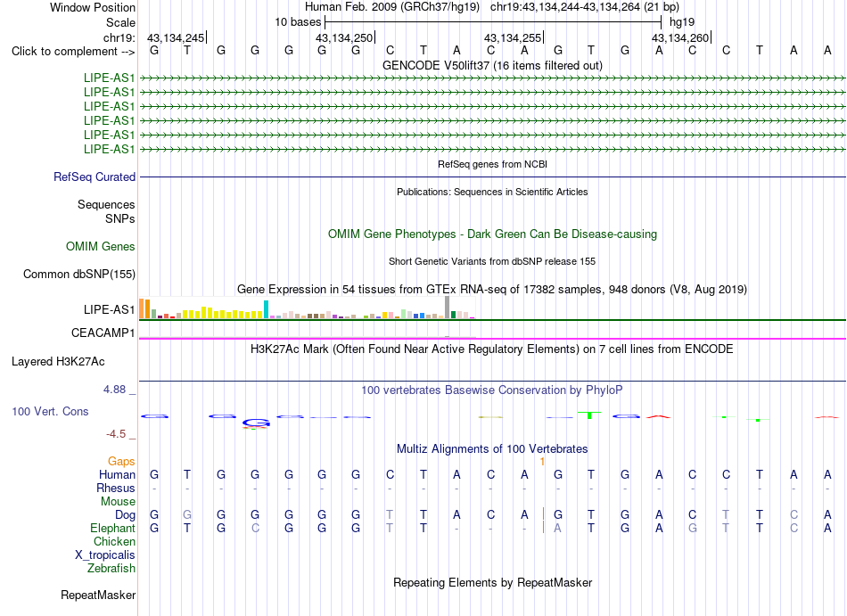Click the 'Zebrafish' alignment row label
847x616 pixels.
(111, 569)
